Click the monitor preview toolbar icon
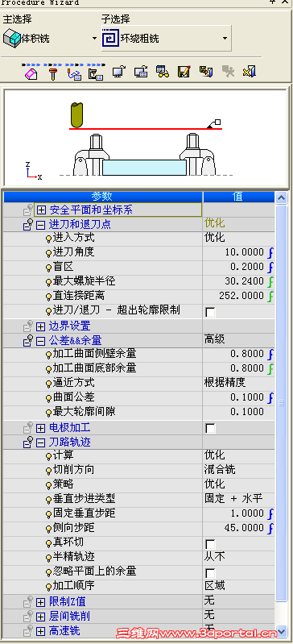293x644 pixels. pyautogui.click(x=119, y=72)
